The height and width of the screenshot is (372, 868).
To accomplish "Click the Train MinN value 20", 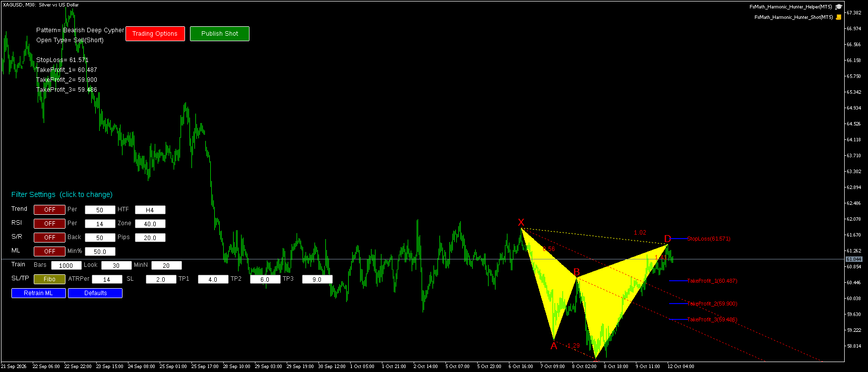I will (167, 265).
